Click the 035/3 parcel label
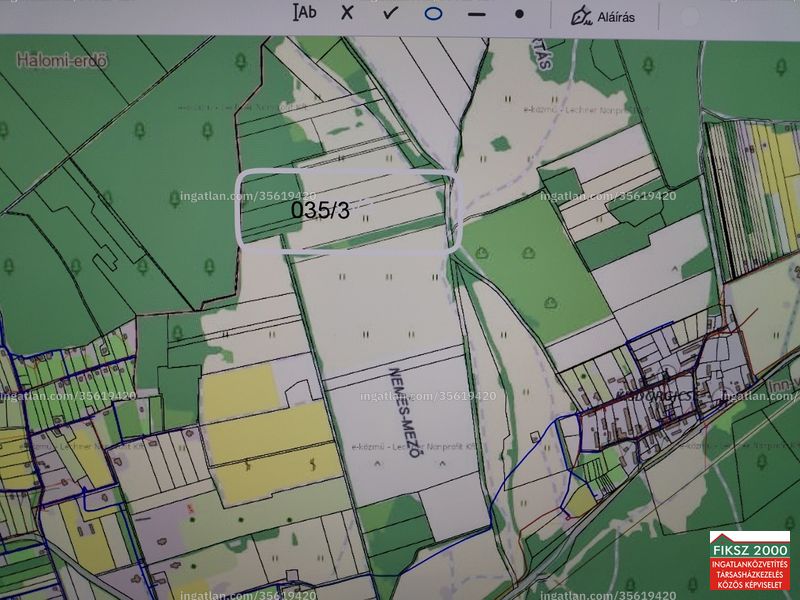The image size is (800, 600). click(x=320, y=210)
